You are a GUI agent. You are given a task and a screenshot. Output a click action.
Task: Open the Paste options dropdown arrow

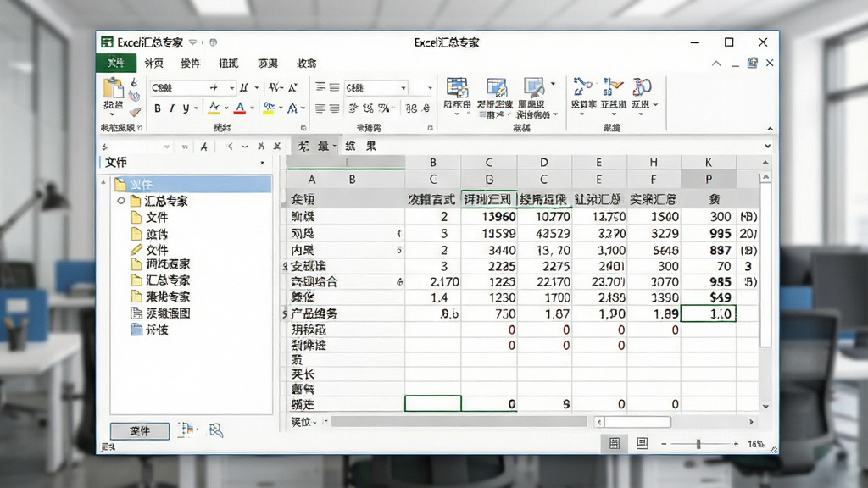[x=113, y=114]
